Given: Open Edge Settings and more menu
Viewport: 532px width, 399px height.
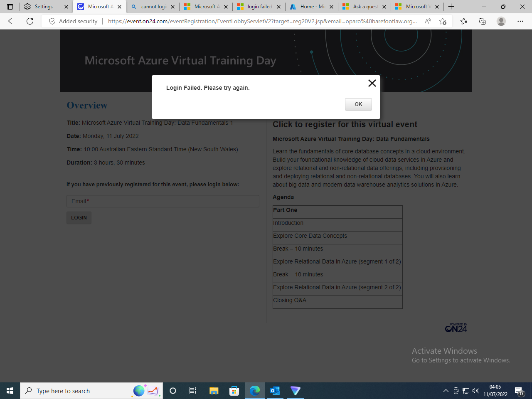Looking at the screenshot, I should coord(520,21).
